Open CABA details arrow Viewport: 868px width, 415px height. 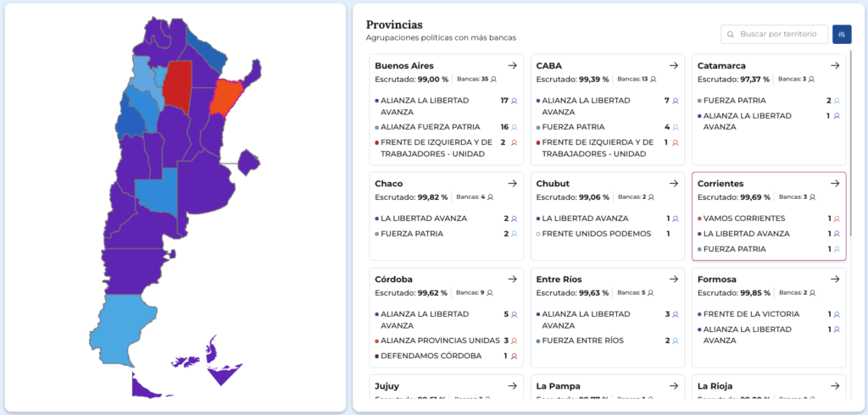click(x=673, y=65)
